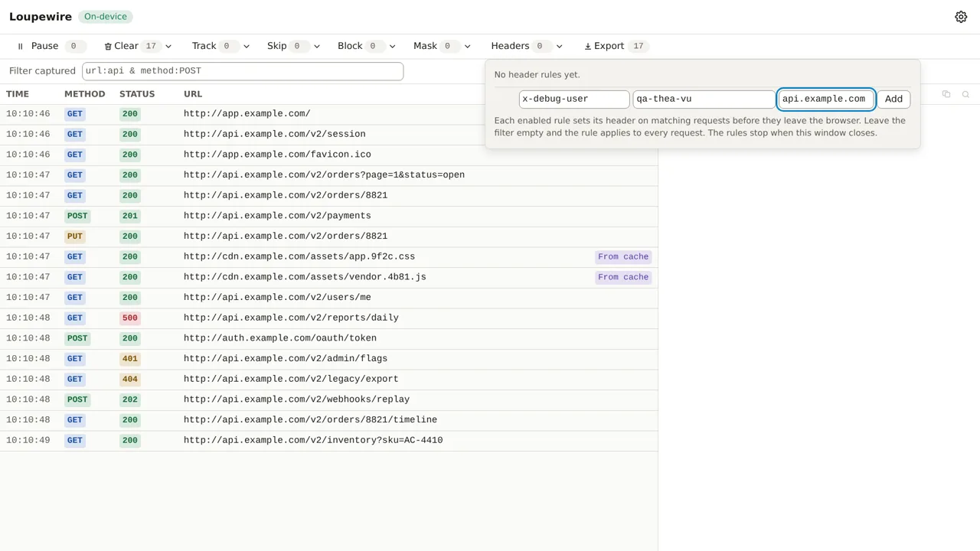Select the vendor.4b81.js request

[328, 277]
